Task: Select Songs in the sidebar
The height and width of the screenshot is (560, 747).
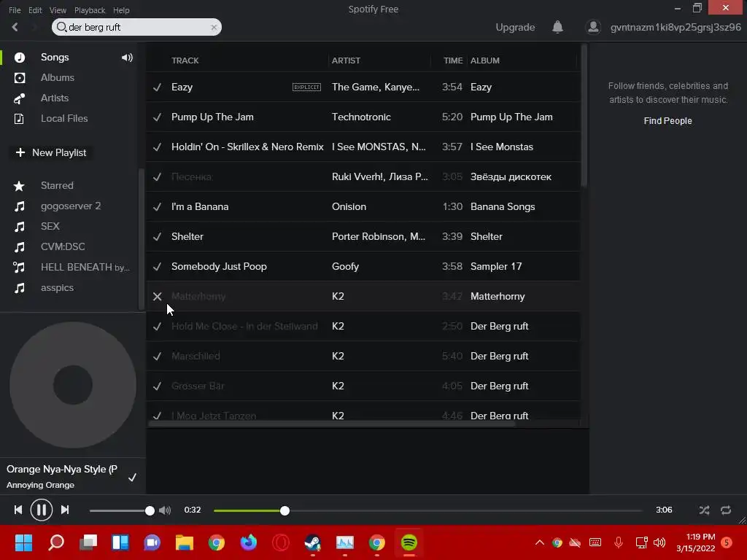Action: pyautogui.click(x=55, y=57)
